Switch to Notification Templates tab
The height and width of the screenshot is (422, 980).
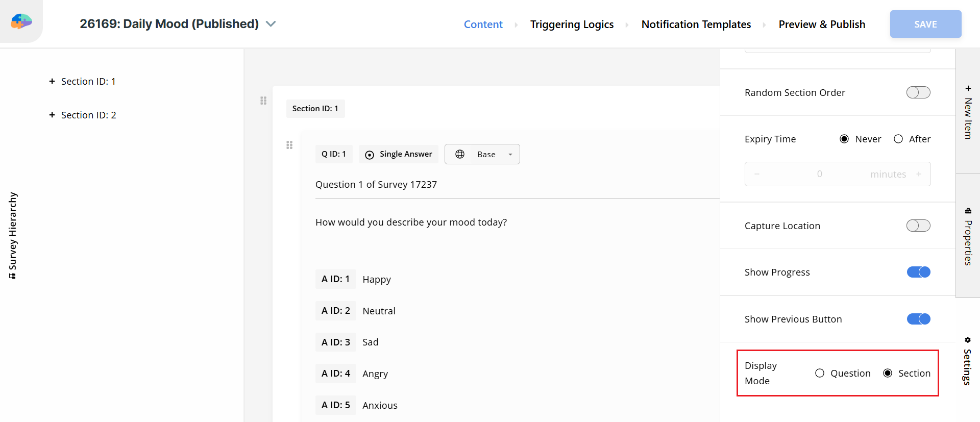coord(696,24)
